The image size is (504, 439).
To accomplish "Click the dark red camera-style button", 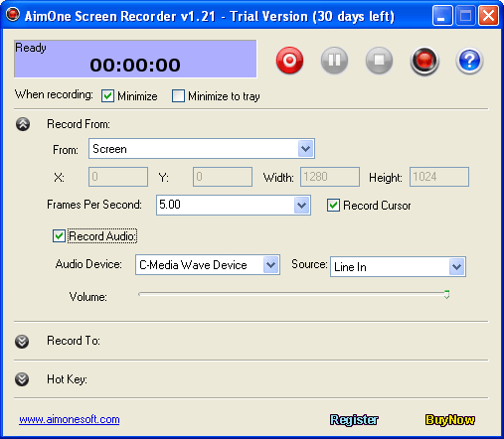I will coord(424,61).
